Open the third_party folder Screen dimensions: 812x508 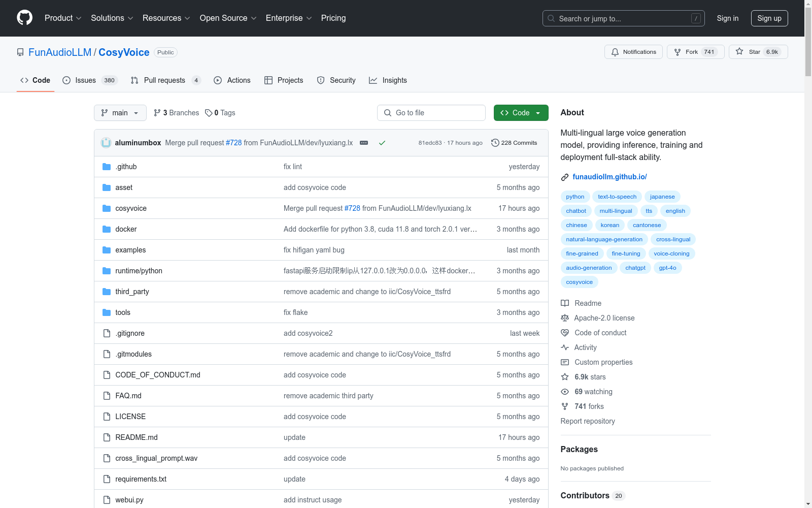[x=132, y=292]
